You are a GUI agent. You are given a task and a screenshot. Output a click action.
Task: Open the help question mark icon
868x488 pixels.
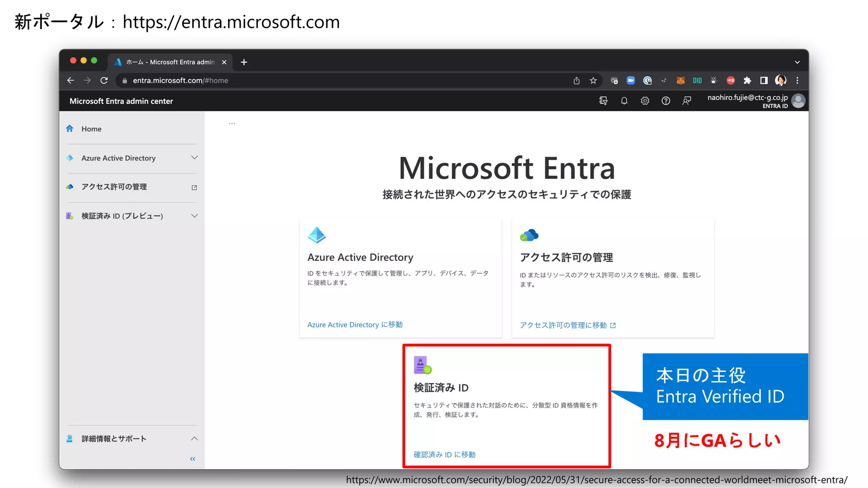666,101
